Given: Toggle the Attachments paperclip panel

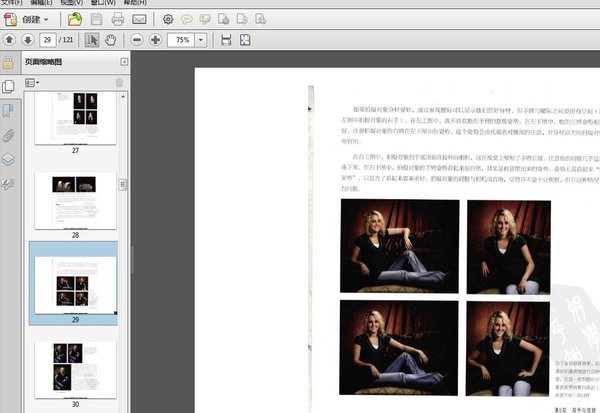Looking at the screenshot, I should (9, 134).
